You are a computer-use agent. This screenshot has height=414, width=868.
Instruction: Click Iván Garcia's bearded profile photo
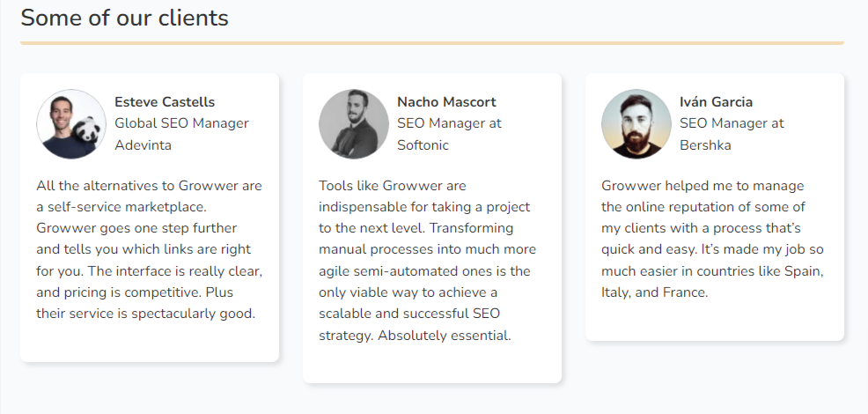(636, 124)
